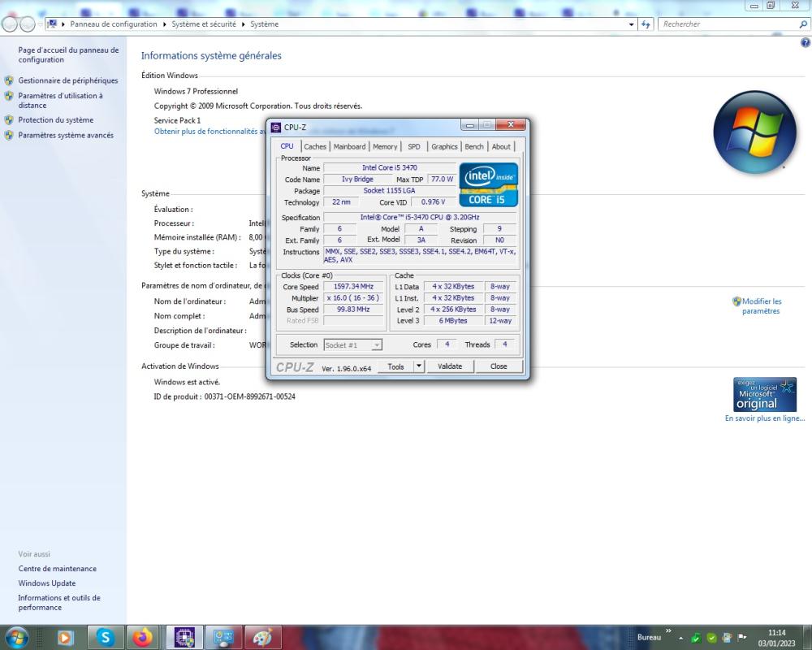Expand hidden system tray icons chevron
812x650 pixels.
680,639
